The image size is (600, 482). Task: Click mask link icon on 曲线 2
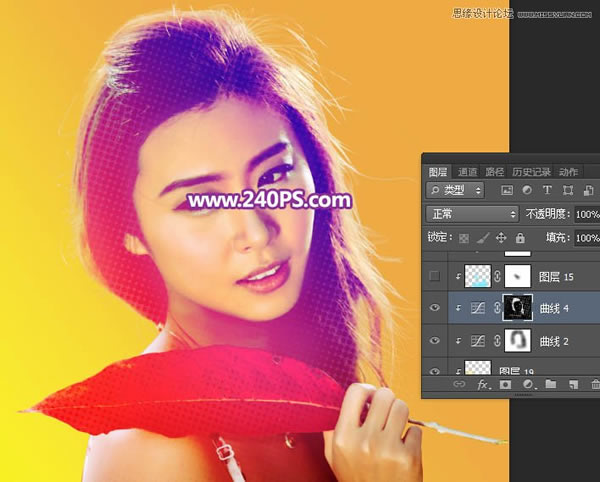point(497,341)
